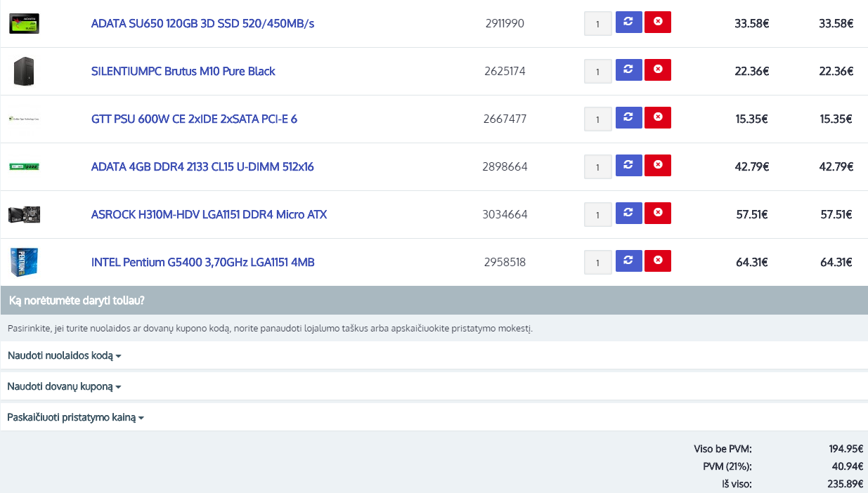Screen dimensions: 868x493
Task: Edit quantity field for INTEL Pentium G5400
Action: pos(598,262)
